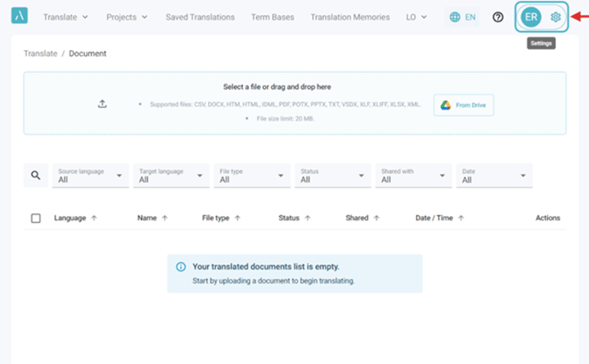The width and height of the screenshot is (589, 364).
Task: Click the file drag and drop area
Action: (294, 103)
